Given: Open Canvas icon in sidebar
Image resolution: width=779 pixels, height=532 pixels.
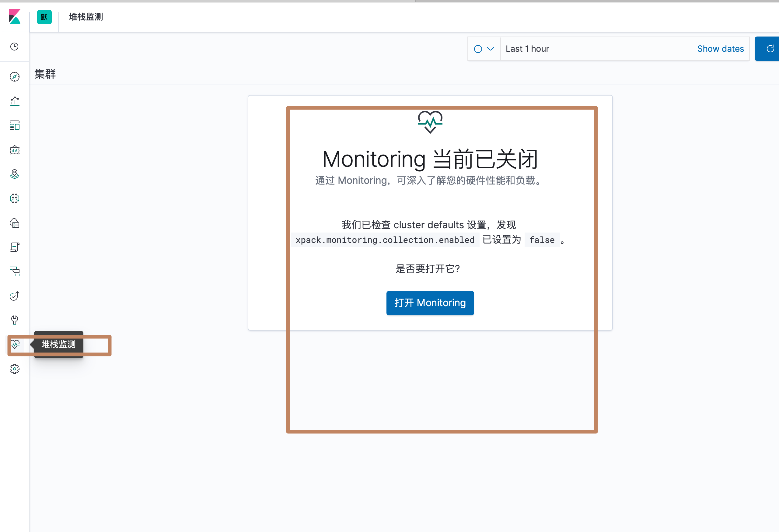Looking at the screenshot, I should (x=14, y=150).
